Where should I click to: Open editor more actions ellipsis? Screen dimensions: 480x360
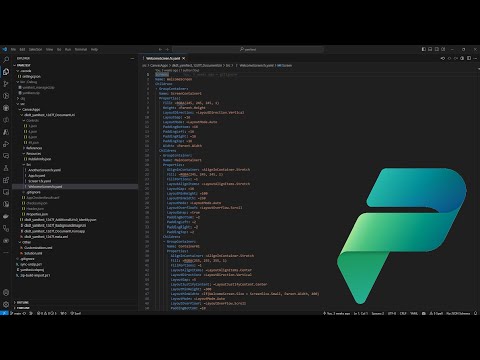coord(475,58)
